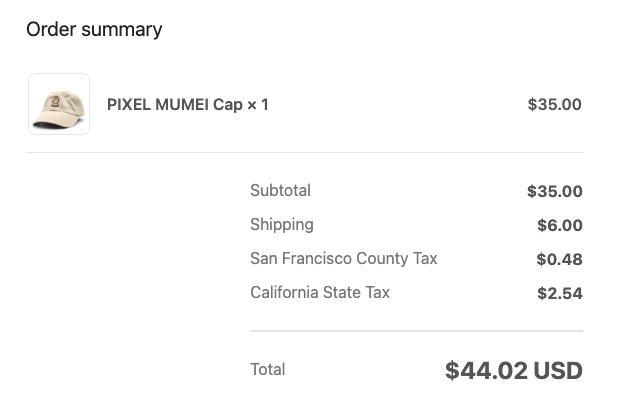This screenshot has width=628, height=416.
Task: Click the Shipping label
Action: pyautogui.click(x=282, y=224)
